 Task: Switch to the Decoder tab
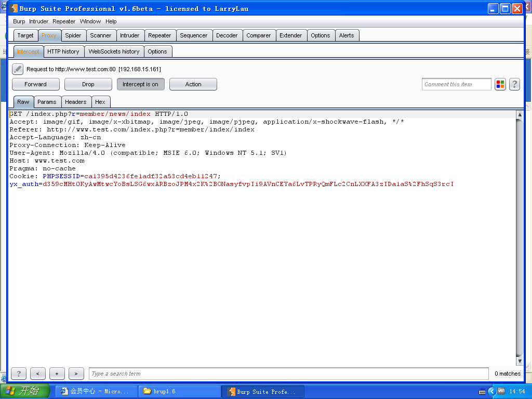click(227, 35)
